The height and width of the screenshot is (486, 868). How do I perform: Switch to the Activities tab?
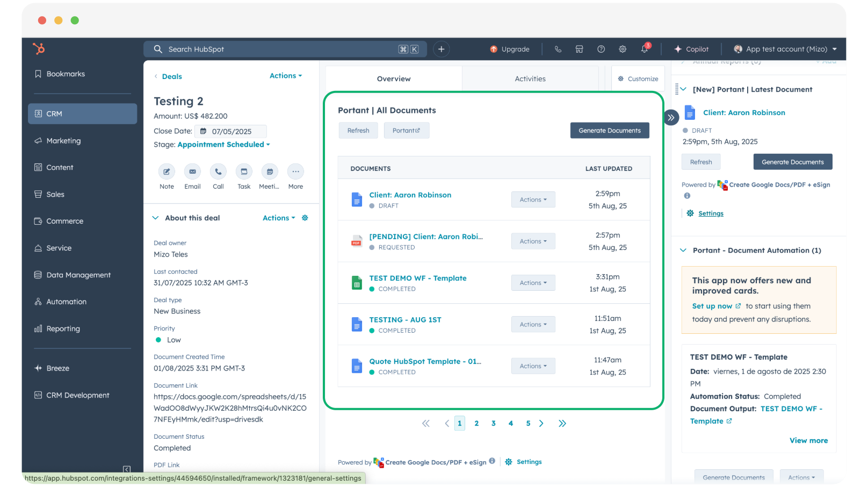point(530,78)
